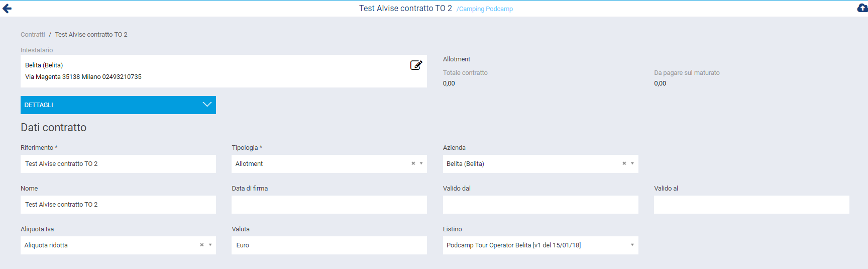Click the back arrow icon
The image size is (868, 269).
pos(7,9)
